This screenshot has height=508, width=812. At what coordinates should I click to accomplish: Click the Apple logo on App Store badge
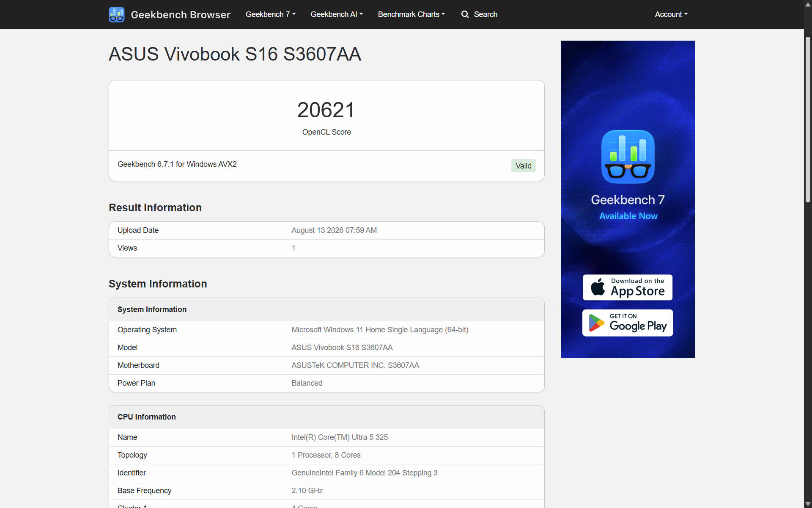598,287
